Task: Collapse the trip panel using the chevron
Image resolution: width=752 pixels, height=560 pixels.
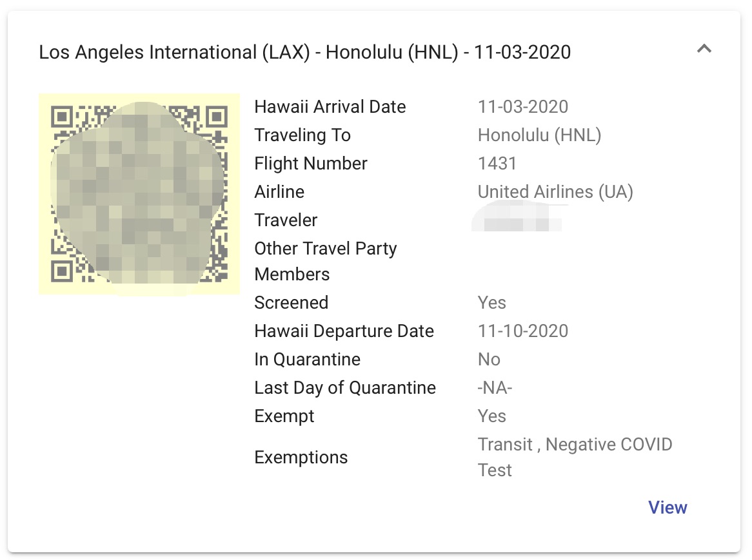Action: [704, 48]
